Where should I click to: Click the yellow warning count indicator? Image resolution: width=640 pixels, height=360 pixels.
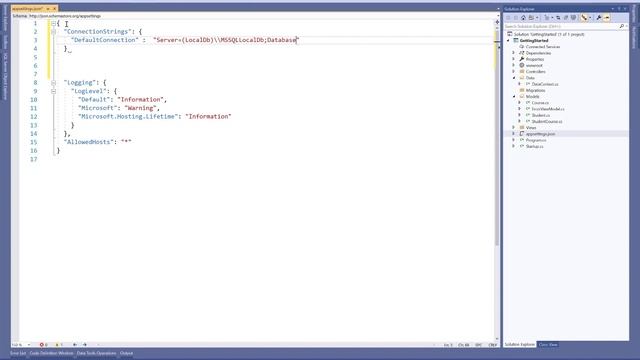58,345
